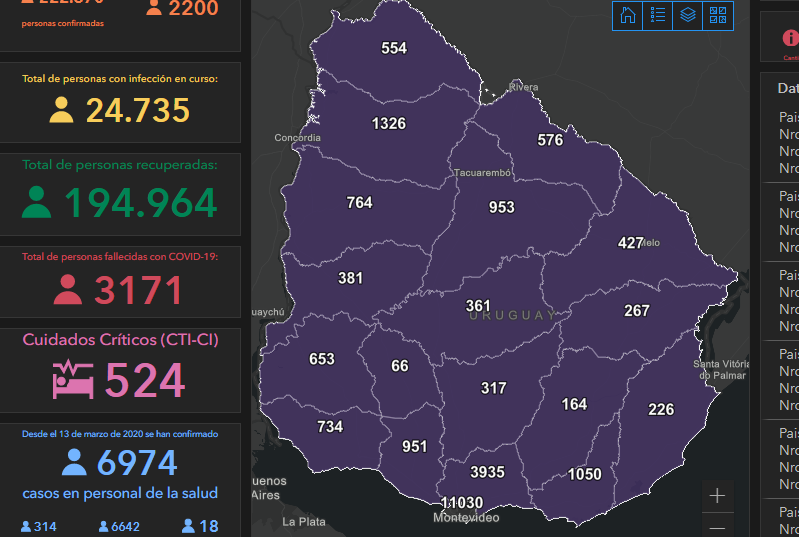Click the 66 department on the map
Image resolution: width=799 pixels, height=537 pixels.
400,366
